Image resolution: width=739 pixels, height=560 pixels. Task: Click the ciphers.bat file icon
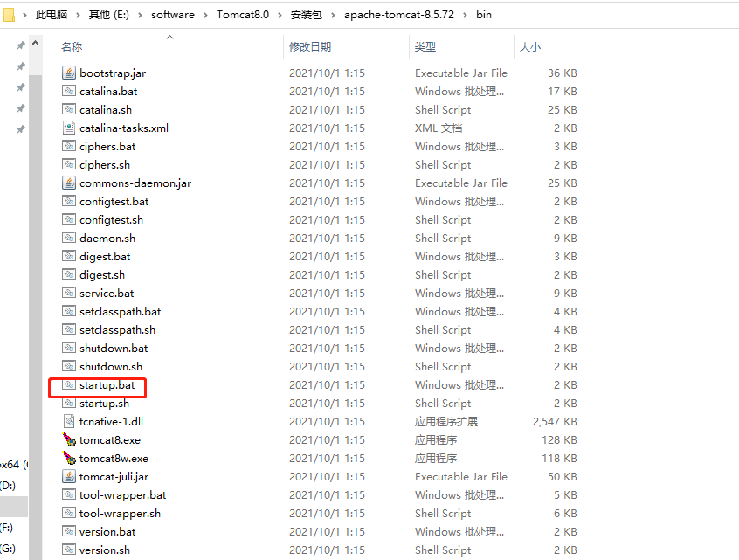(69, 146)
